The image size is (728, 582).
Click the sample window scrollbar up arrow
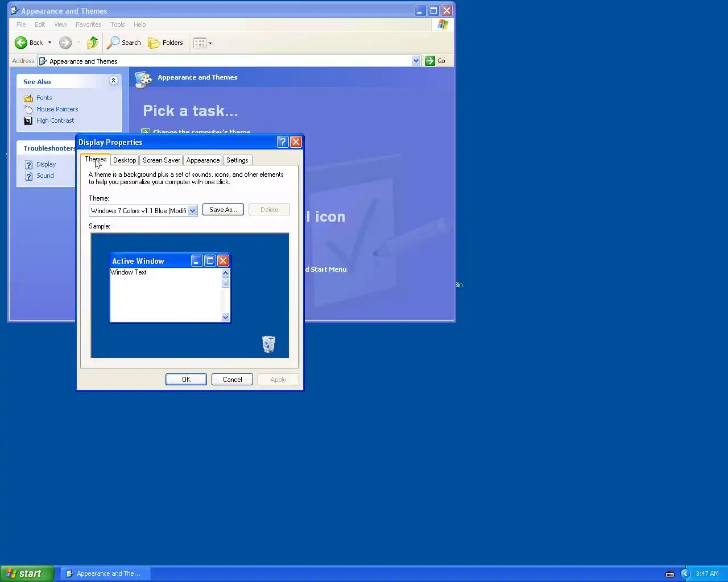coord(225,273)
